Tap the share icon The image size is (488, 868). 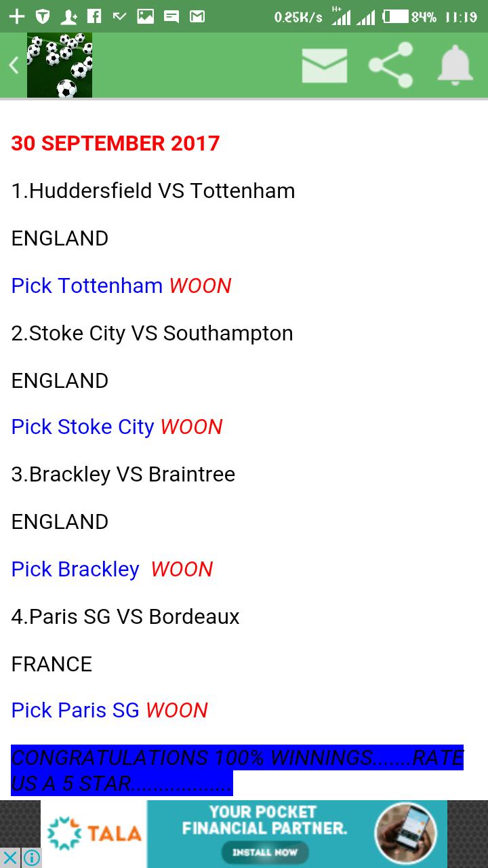[390, 65]
